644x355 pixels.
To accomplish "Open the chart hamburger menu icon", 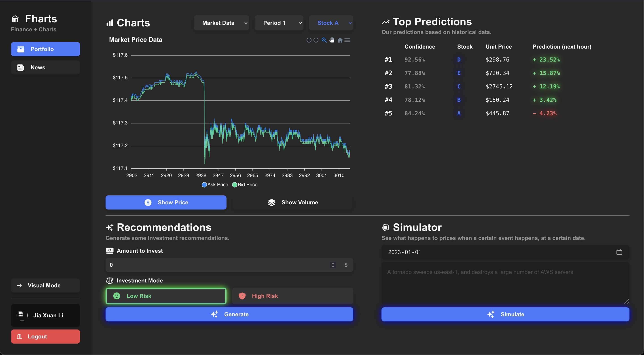I will point(347,40).
